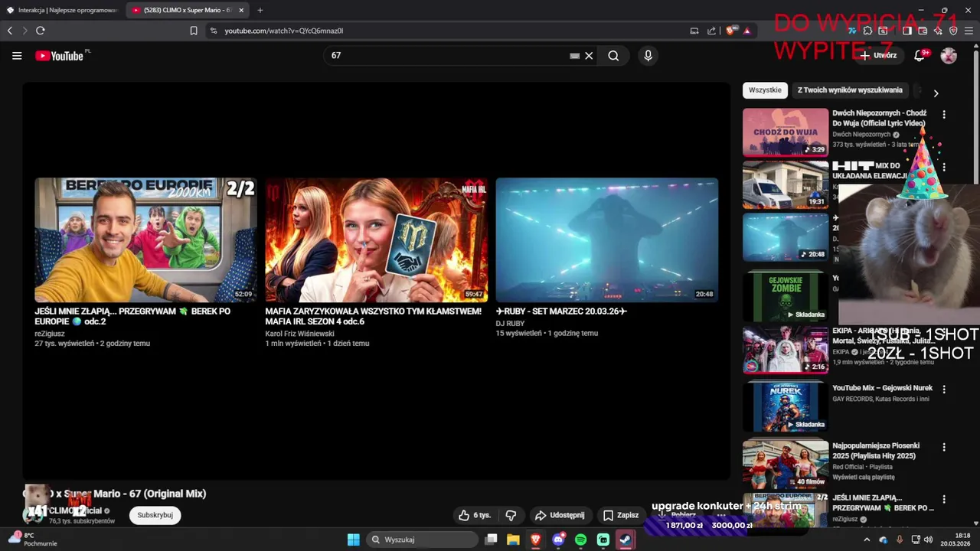Open Gejowski Nurek mix thumbnail
The width and height of the screenshot is (980, 551).
pyautogui.click(x=786, y=406)
